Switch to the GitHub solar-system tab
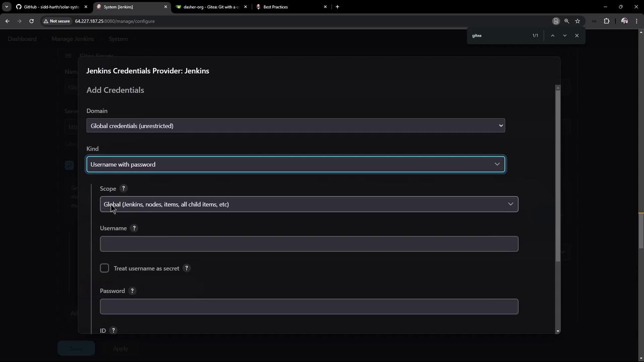 click(50, 7)
